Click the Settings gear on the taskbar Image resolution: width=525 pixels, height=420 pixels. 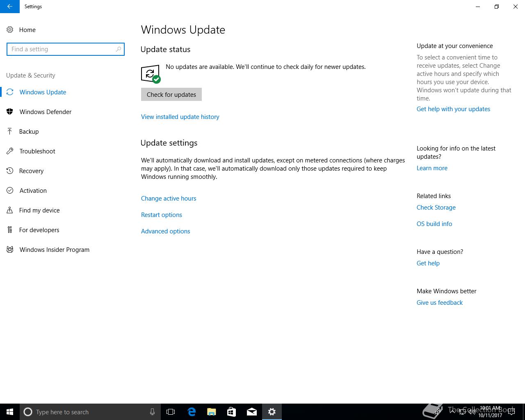272,412
